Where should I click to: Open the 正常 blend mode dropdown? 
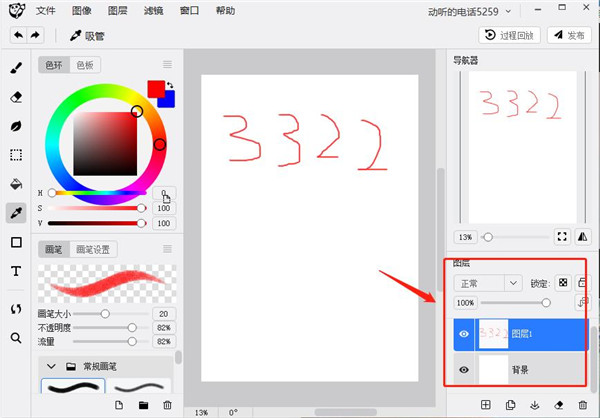(488, 283)
